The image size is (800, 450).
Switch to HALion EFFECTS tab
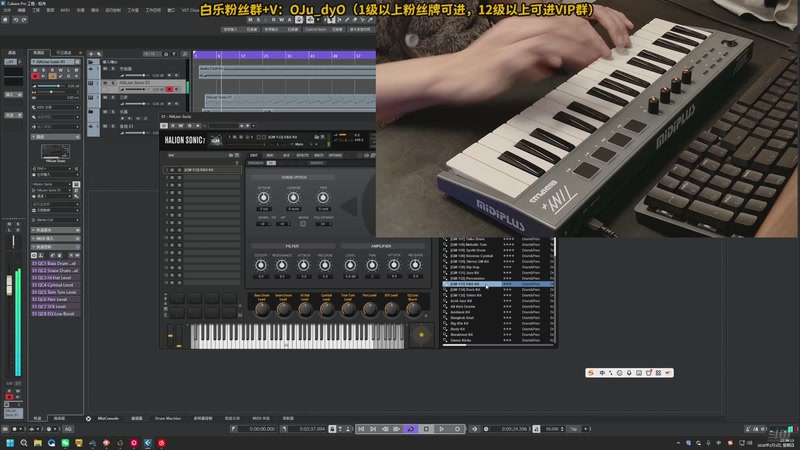click(303, 155)
